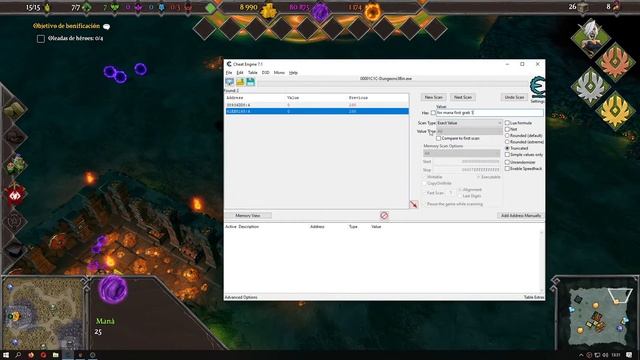Click the silver faction emblem diamond

[590, 86]
